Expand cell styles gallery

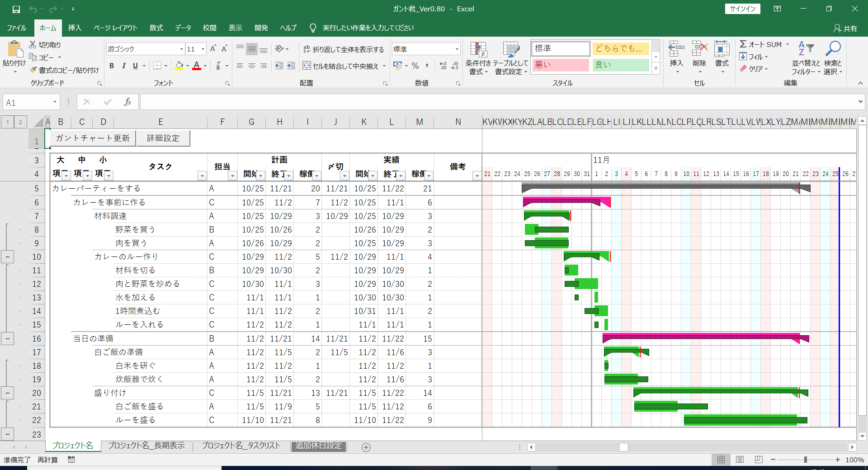click(x=656, y=68)
